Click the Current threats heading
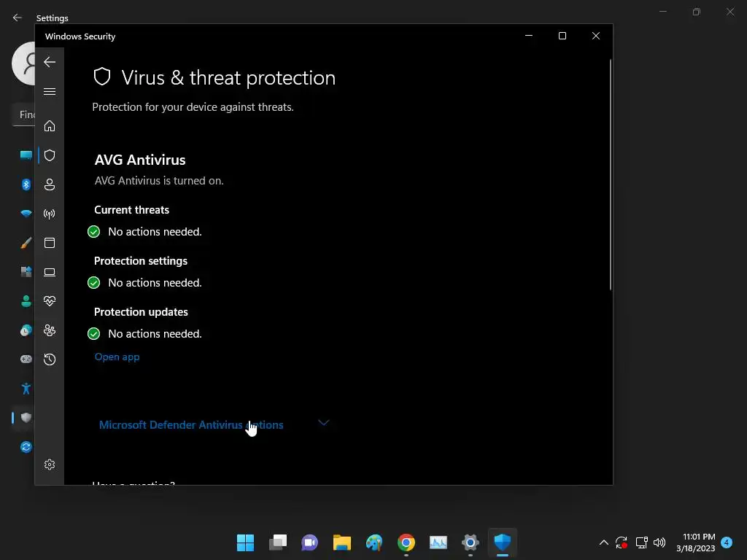The height and width of the screenshot is (560, 747). coord(131,210)
